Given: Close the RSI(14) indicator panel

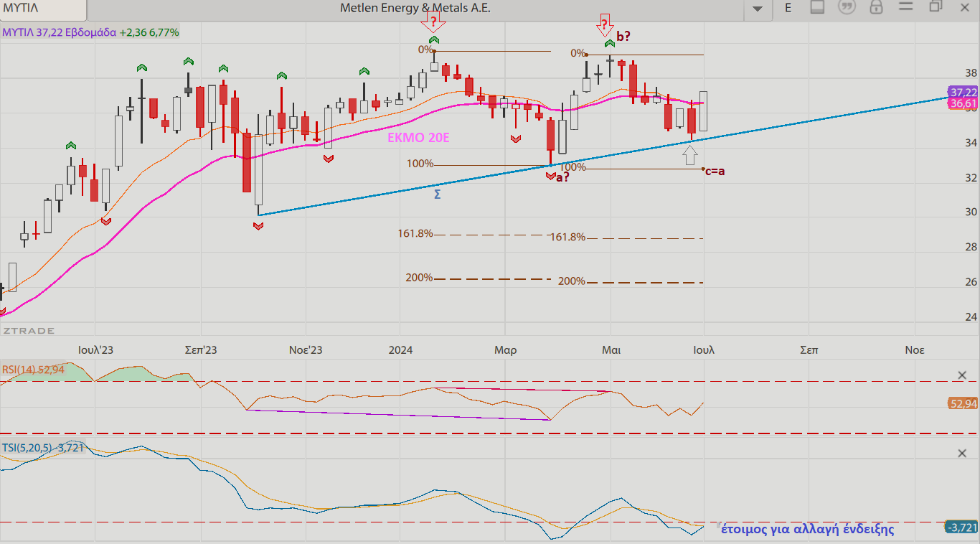Looking at the screenshot, I should click(x=962, y=375).
